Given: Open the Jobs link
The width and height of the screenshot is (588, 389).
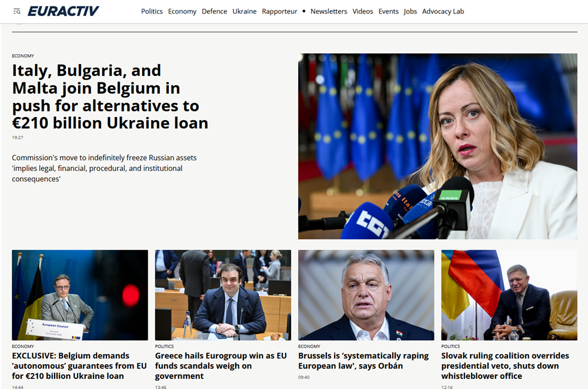Looking at the screenshot, I should click(x=410, y=11).
